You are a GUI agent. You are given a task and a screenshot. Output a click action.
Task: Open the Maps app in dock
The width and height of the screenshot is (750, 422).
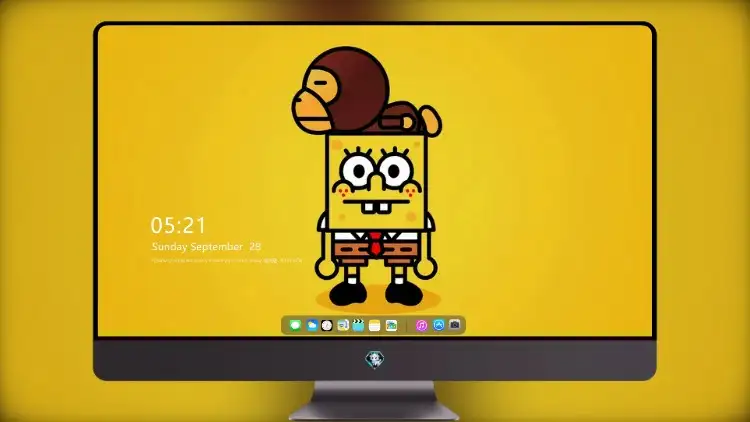342,325
